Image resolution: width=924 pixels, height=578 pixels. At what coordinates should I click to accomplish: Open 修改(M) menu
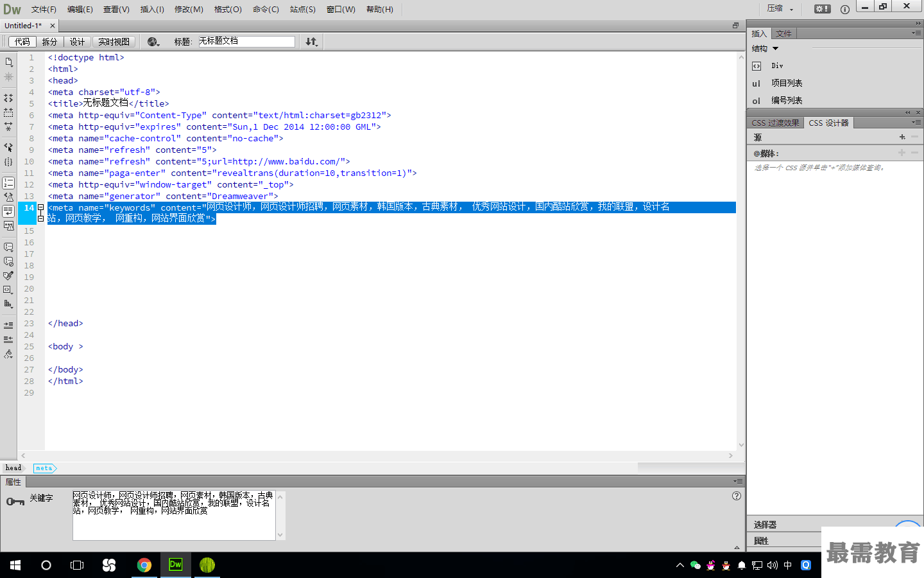(189, 9)
